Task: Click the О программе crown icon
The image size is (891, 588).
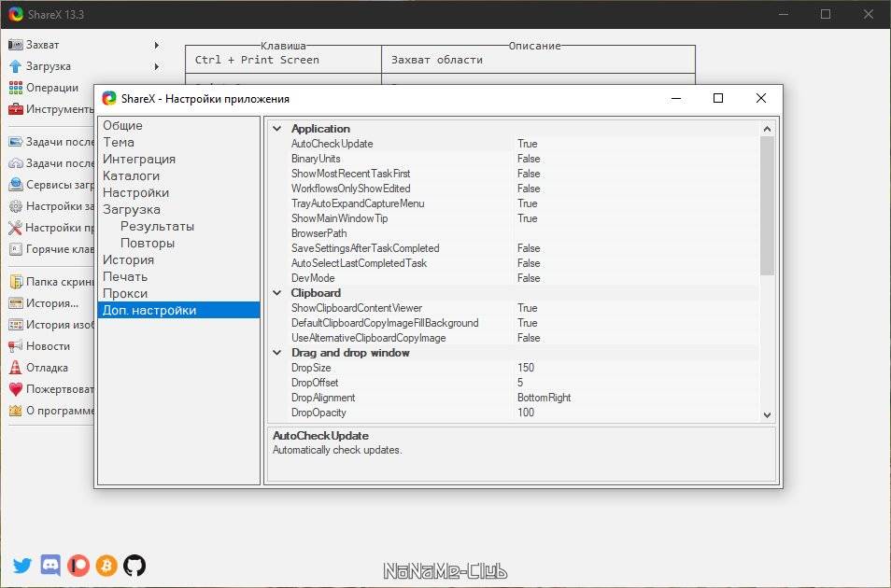Action: click(15, 411)
